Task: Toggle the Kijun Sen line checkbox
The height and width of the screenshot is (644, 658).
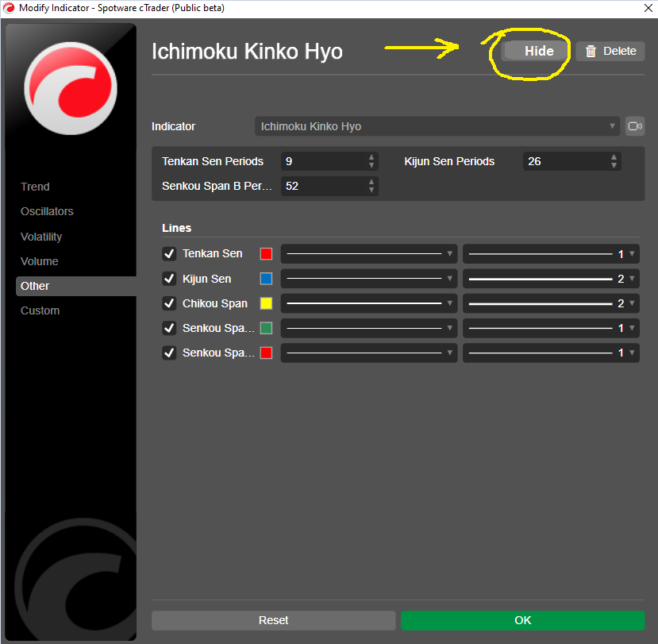Action: [169, 279]
